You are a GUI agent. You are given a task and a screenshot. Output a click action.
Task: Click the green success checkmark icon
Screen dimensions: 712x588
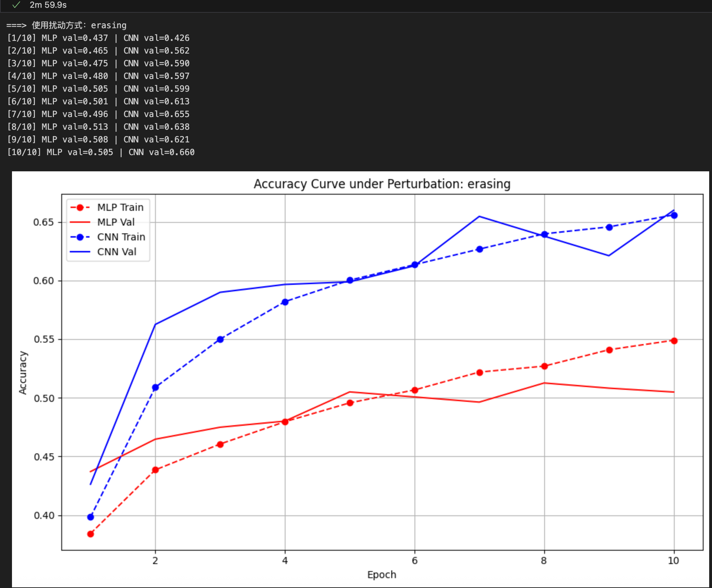coord(16,5)
